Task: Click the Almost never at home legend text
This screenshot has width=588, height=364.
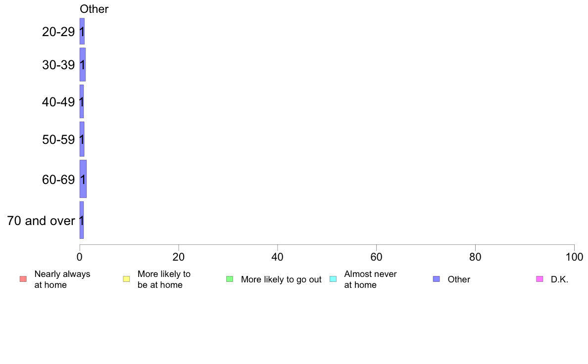Action: coord(371,279)
